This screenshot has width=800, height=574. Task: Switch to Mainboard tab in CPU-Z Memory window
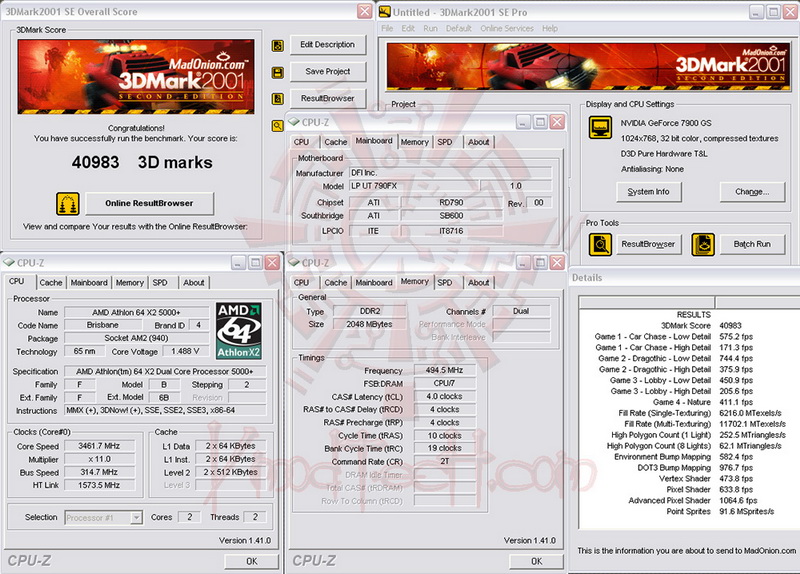[x=374, y=283]
